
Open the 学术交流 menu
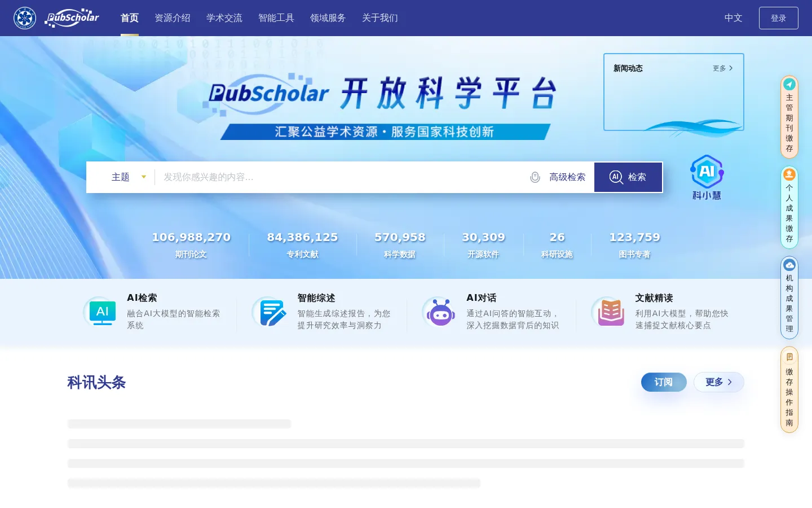[224, 18]
